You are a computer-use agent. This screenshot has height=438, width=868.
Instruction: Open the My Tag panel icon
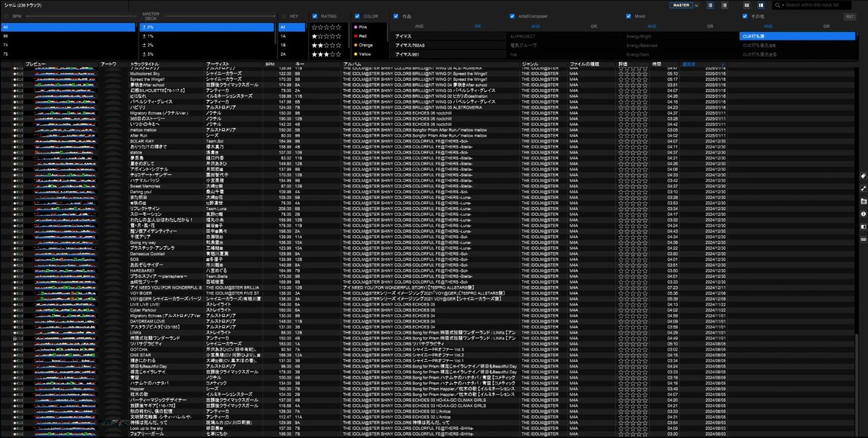click(862, 175)
